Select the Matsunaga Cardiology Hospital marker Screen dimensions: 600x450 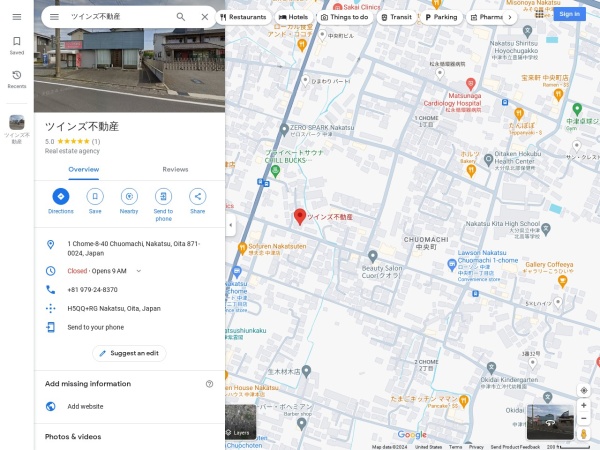point(471,83)
